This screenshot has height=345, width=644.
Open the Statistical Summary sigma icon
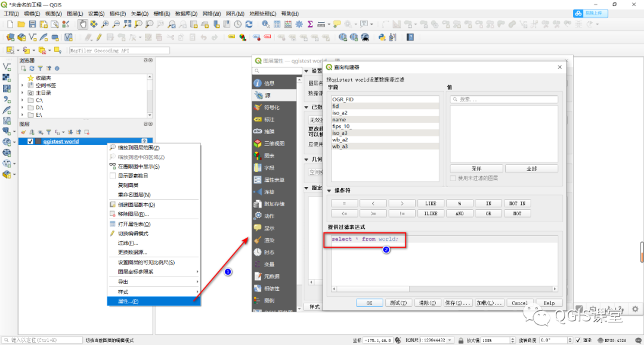point(310,24)
